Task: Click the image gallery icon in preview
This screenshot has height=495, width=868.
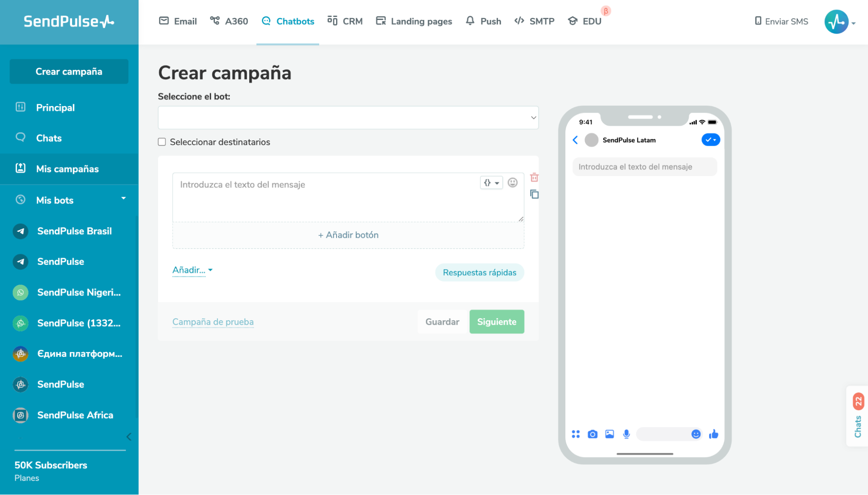Action: 610,434
